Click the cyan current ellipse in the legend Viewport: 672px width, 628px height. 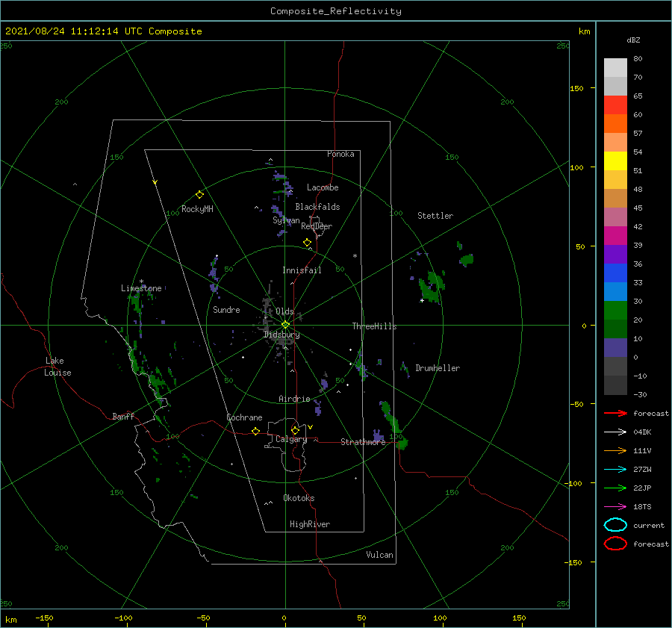pyautogui.click(x=615, y=525)
